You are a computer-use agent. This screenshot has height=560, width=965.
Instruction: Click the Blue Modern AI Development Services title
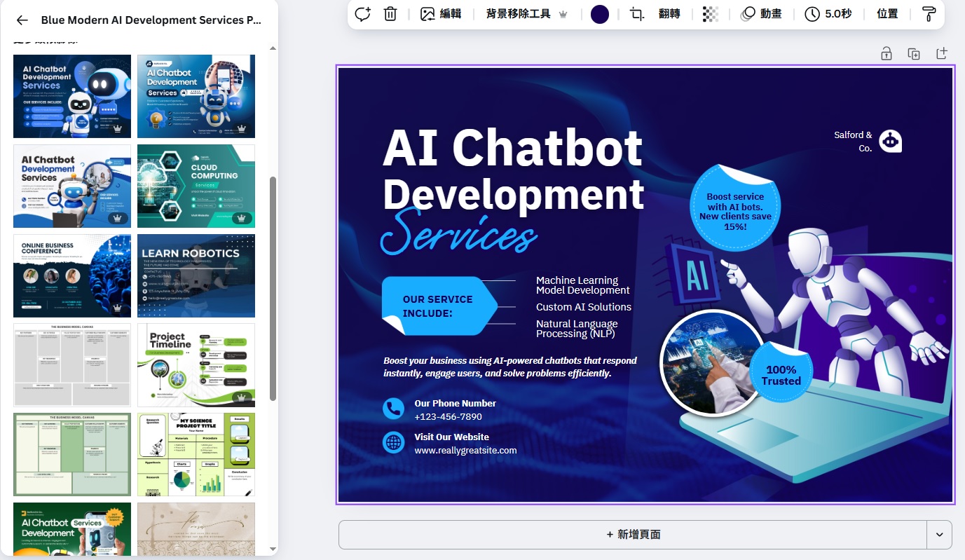coord(151,20)
